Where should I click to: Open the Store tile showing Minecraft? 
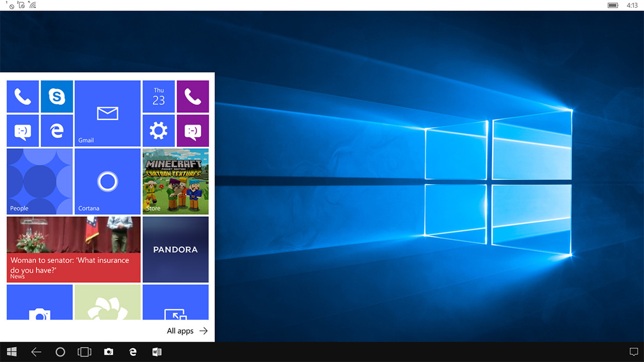coord(176,182)
